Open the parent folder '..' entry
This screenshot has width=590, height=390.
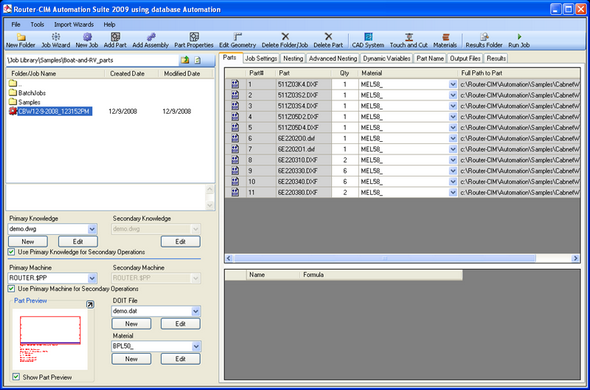pos(15,84)
